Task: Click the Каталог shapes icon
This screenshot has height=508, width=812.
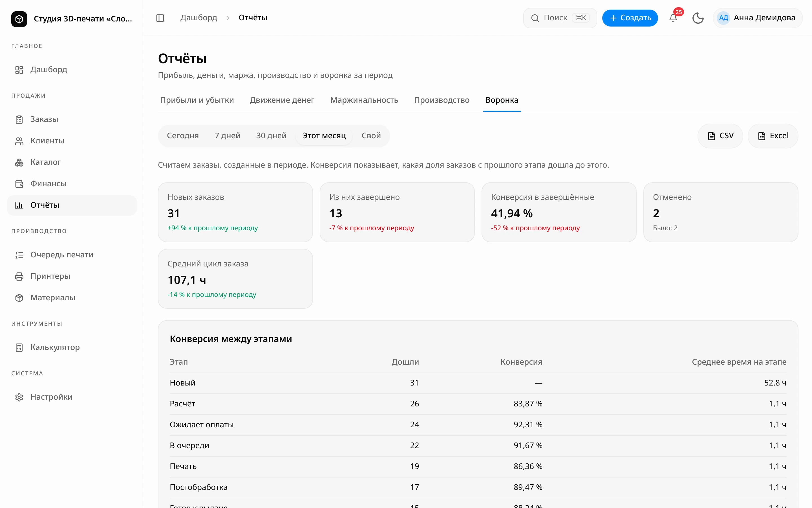Action: [19, 162]
